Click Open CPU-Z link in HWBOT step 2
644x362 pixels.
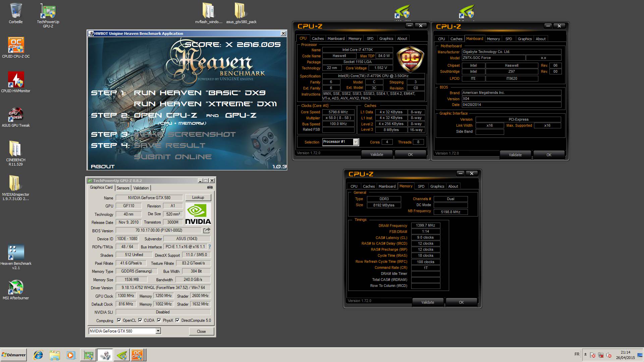click(165, 115)
